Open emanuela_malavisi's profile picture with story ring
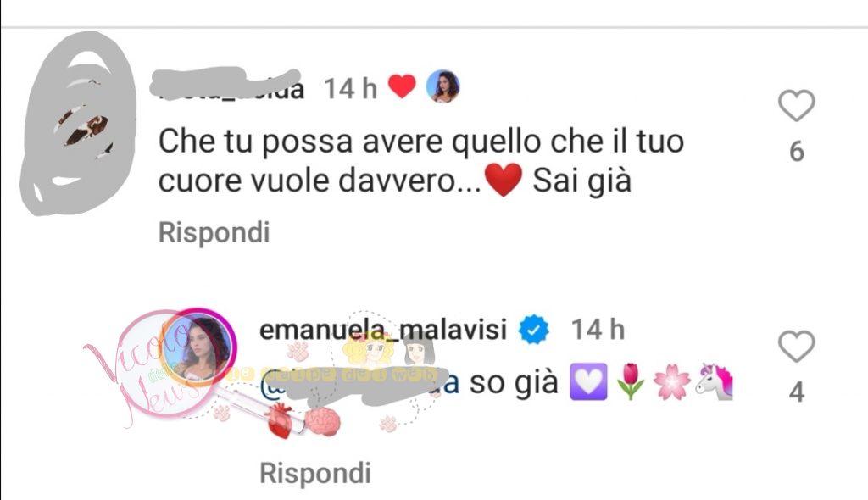This screenshot has height=500, width=868. (198, 347)
